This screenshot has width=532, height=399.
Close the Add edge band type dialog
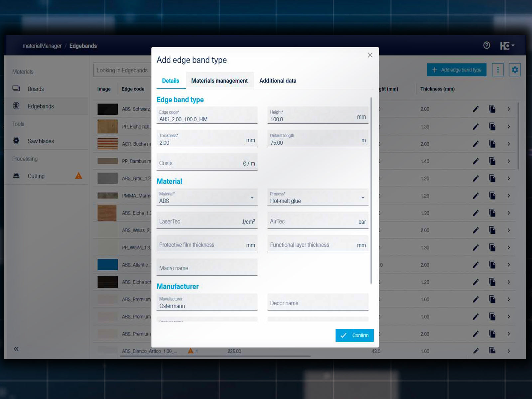pyautogui.click(x=370, y=55)
